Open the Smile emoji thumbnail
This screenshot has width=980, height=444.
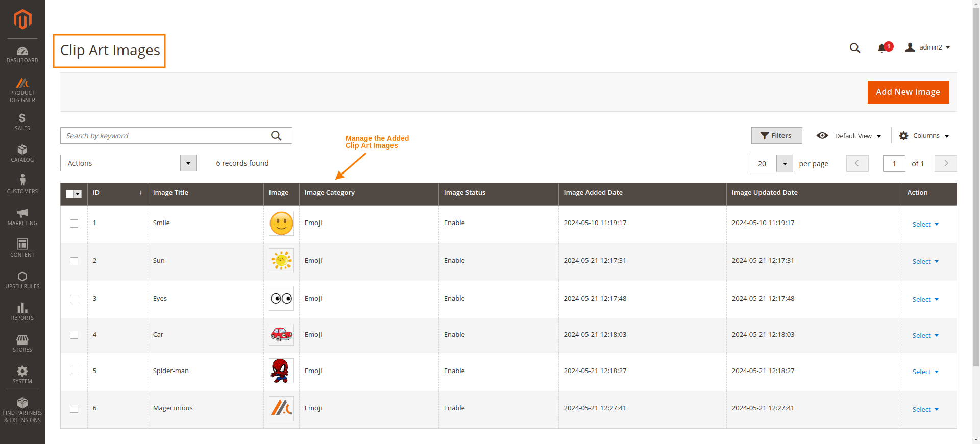[281, 223]
